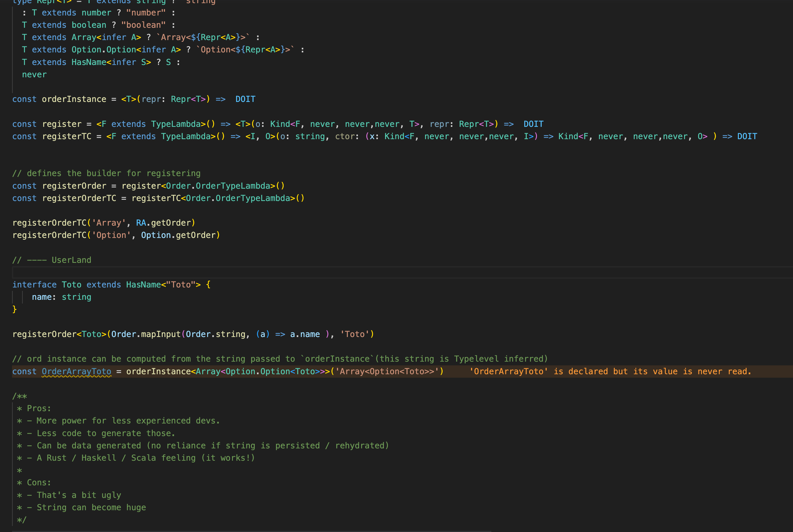The image size is (793, 532).
Task: Click RA.getOrder argument in registerOrderTC
Action: (x=165, y=222)
